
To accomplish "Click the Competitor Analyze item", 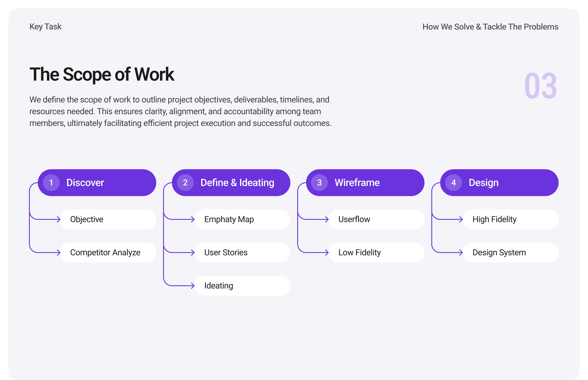I will [x=108, y=252].
